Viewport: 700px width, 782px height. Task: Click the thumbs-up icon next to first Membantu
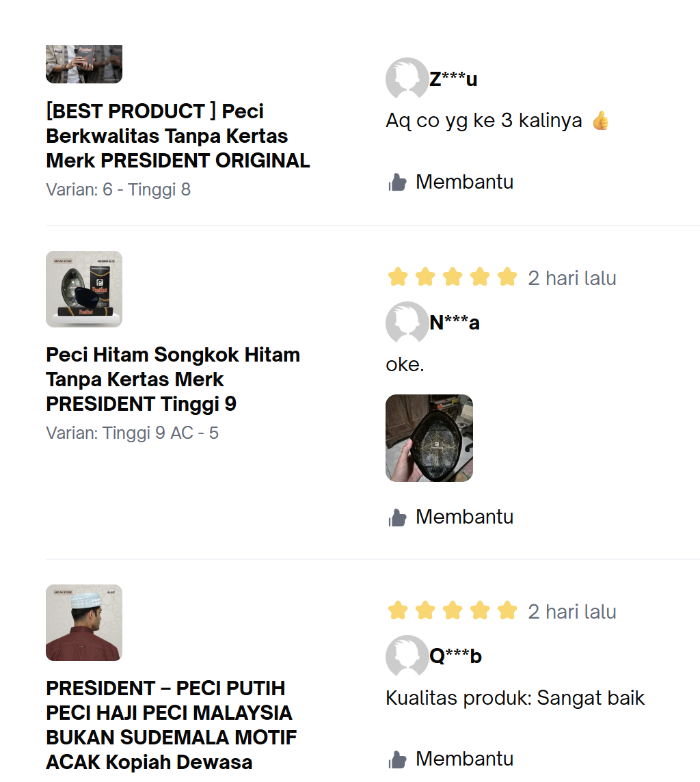coord(397,182)
